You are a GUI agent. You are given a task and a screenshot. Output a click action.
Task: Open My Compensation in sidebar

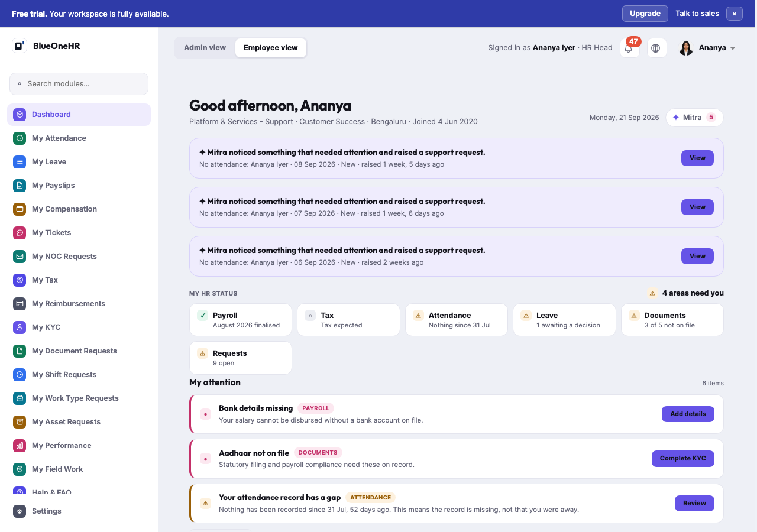[79, 209]
